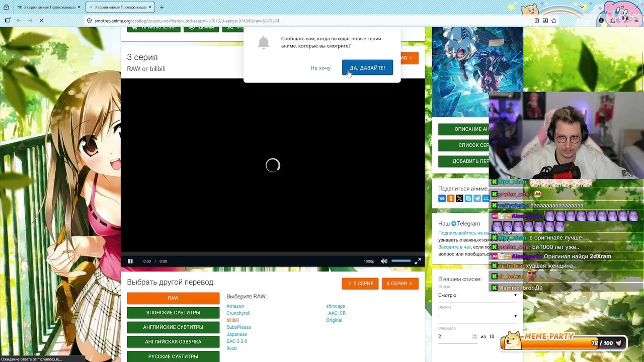Close the active second browser tab
644x362 pixels.
[x=150, y=7]
